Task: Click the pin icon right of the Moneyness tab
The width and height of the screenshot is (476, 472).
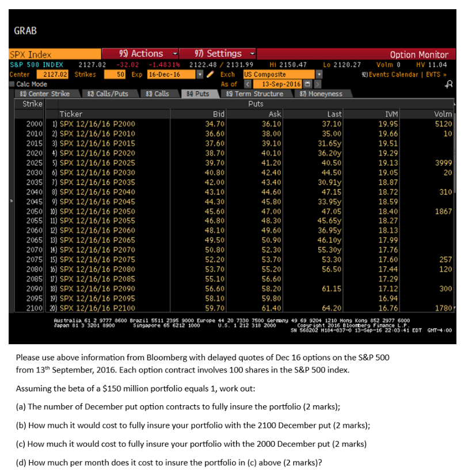Action: pos(448,85)
